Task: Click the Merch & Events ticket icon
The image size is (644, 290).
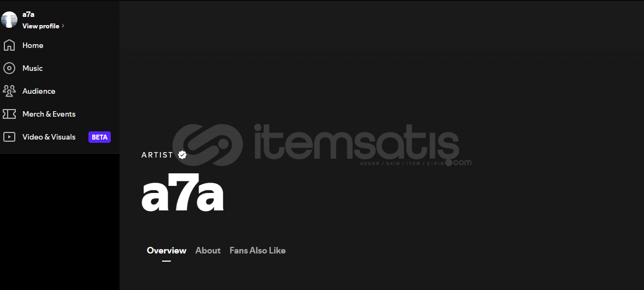Action: tap(9, 114)
